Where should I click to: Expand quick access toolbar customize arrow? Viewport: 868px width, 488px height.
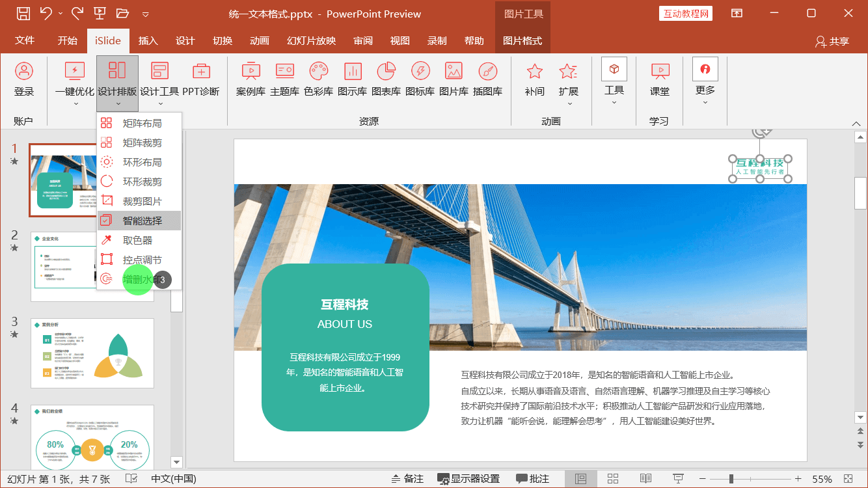pos(145,14)
